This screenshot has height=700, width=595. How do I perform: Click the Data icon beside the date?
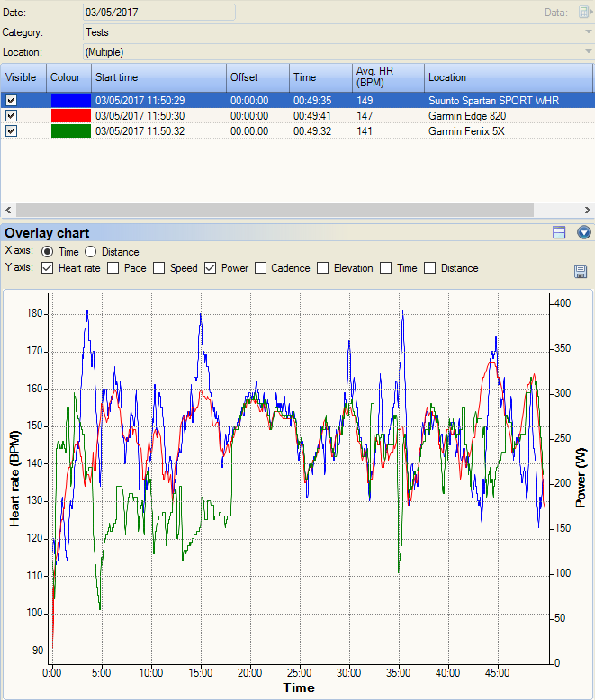click(x=584, y=13)
